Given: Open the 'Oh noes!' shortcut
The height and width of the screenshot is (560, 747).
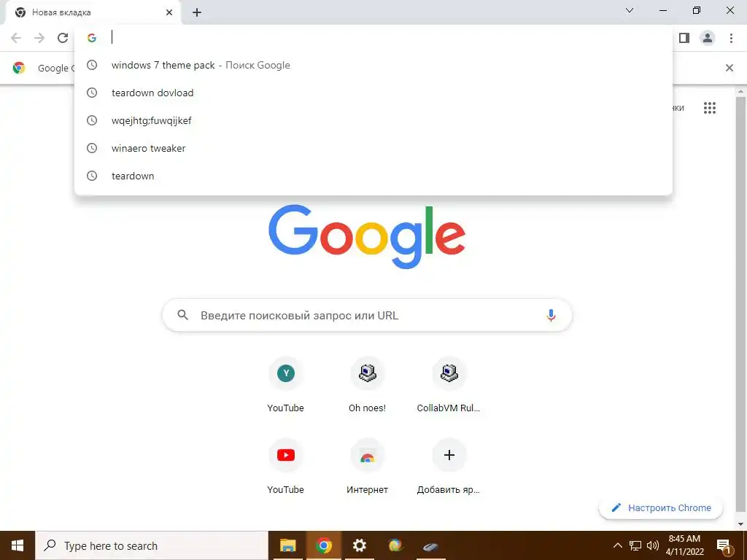Looking at the screenshot, I should [368, 386].
